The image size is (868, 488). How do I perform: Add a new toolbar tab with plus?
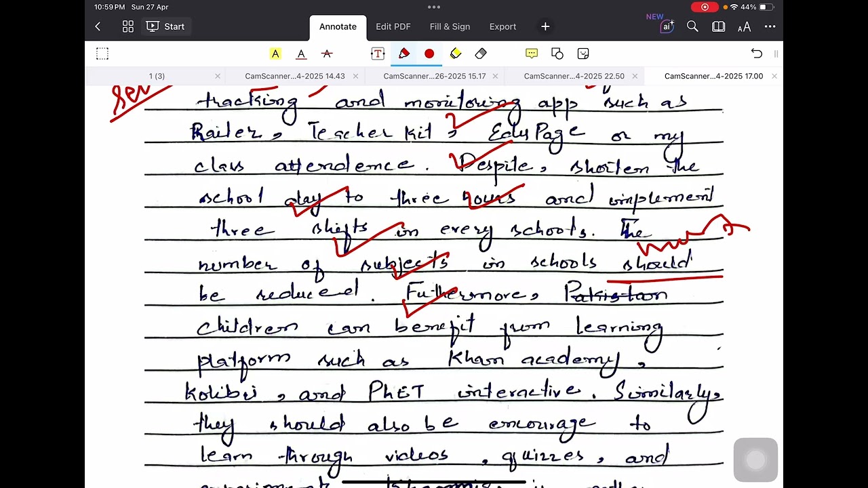545,26
